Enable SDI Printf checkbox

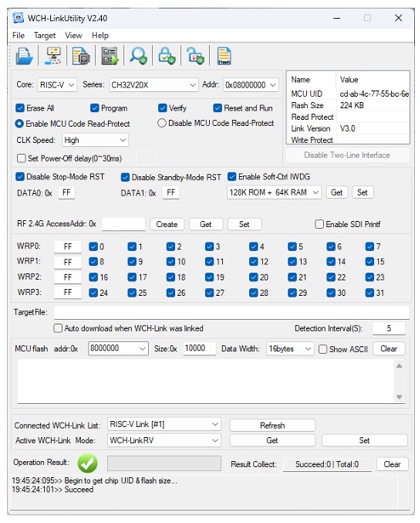320,225
